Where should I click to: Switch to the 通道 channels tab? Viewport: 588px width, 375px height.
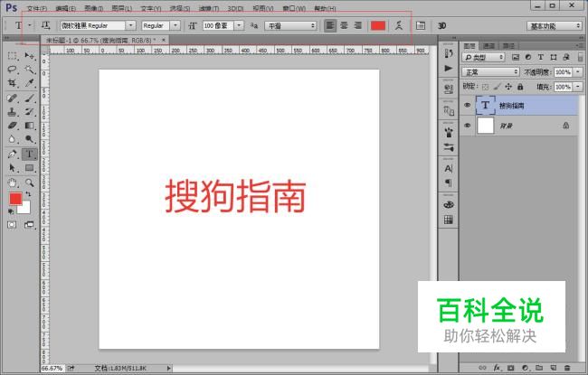click(488, 46)
